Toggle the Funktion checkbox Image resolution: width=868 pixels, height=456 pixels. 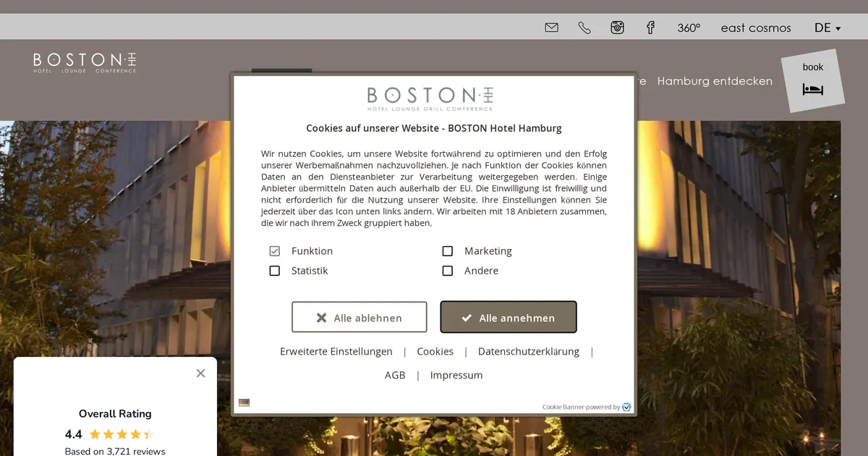click(274, 251)
